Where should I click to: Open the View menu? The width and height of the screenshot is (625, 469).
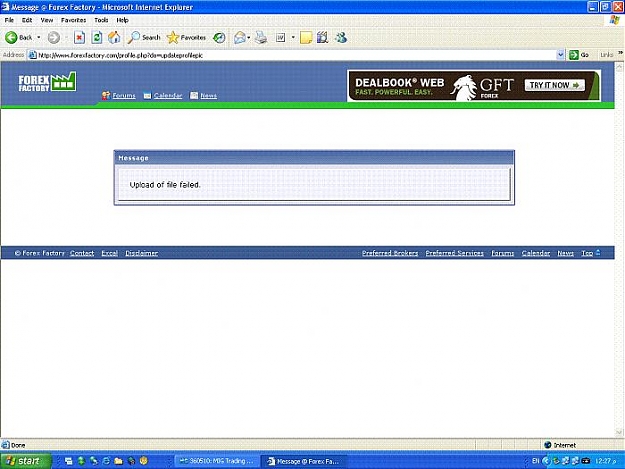pyautogui.click(x=47, y=20)
